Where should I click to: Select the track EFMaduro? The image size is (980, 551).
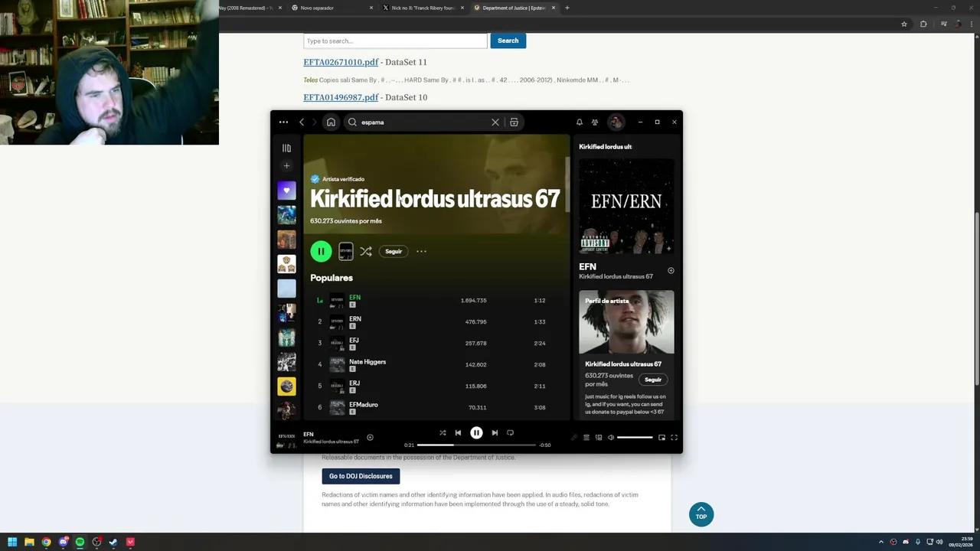point(436,407)
